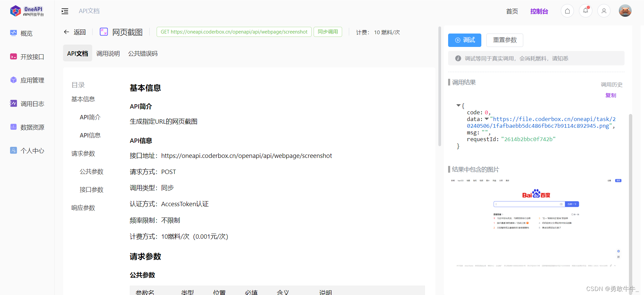This screenshot has width=644, height=295.
Task: Click the 认证方式：AccessToken认证 line
Action: pyautogui.click(x=169, y=204)
